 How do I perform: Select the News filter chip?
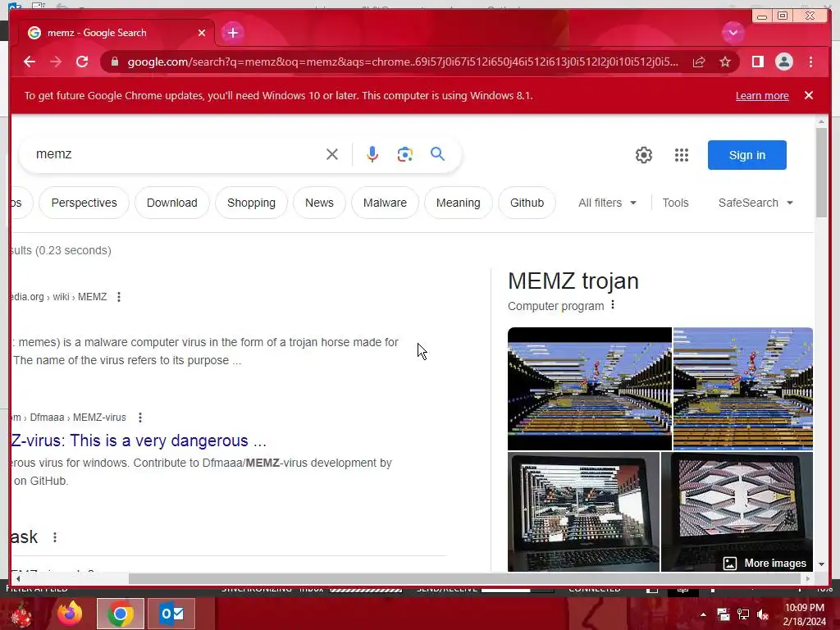pos(319,203)
